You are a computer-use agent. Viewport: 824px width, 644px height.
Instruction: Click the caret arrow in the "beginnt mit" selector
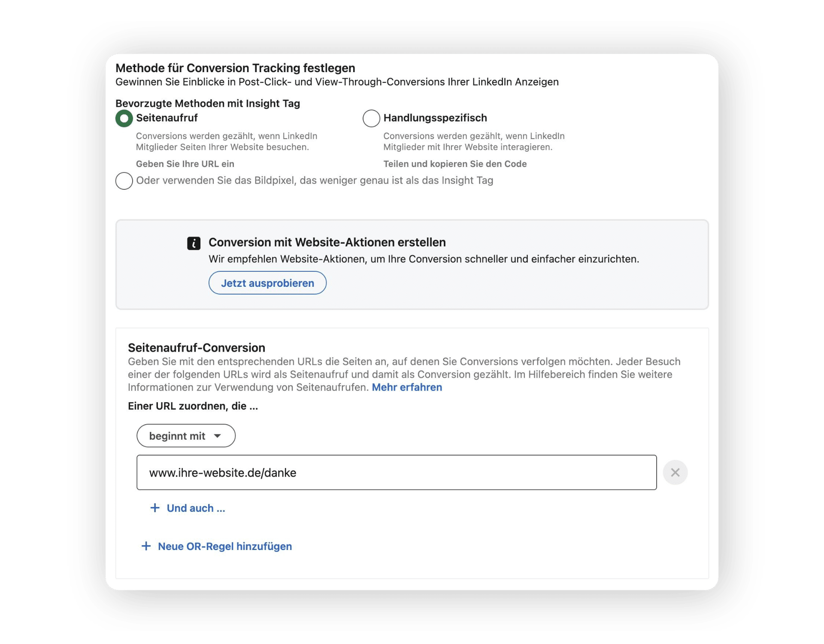(218, 436)
